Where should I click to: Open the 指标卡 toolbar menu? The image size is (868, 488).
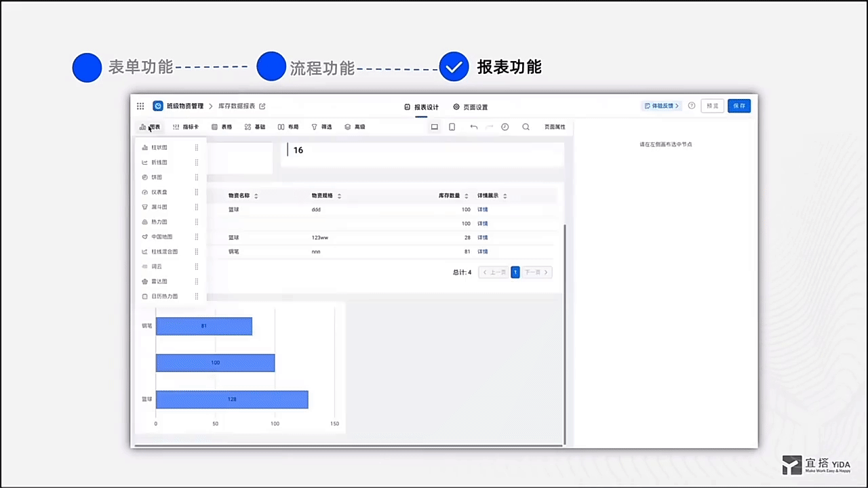click(x=186, y=127)
